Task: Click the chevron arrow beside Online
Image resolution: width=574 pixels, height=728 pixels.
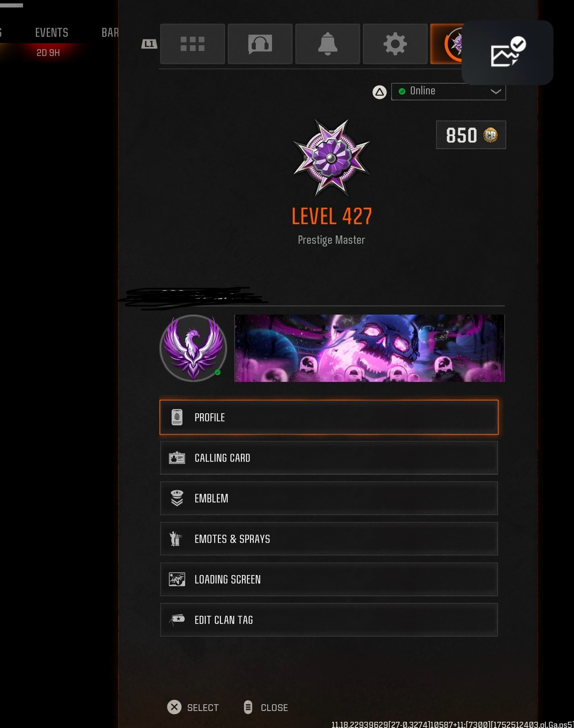Action: 495,91
